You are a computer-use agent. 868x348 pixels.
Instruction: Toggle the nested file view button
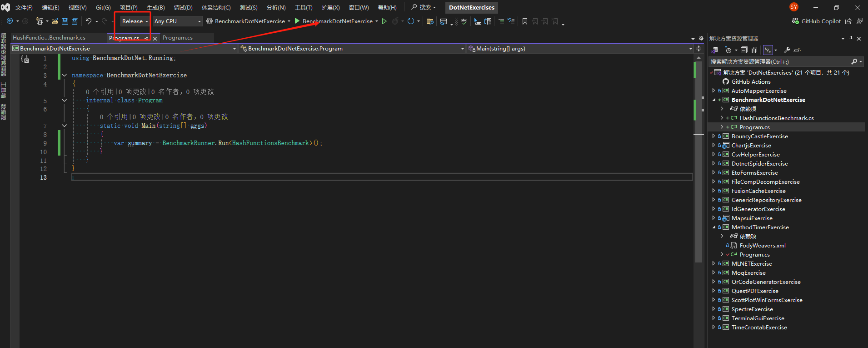click(x=768, y=50)
